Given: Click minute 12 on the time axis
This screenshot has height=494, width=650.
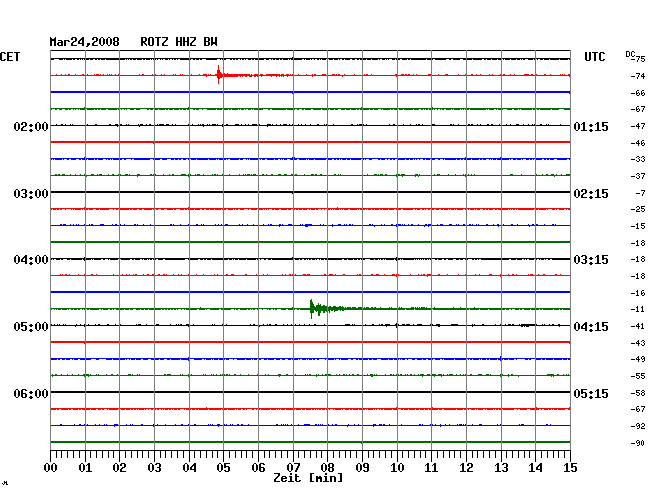Looking at the screenshot, I should click(x=466, y=468).
